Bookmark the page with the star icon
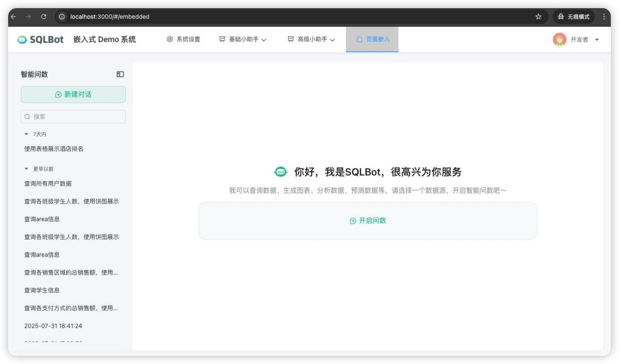This screenshot has width=619, height=364. click(x=538, y=16)
